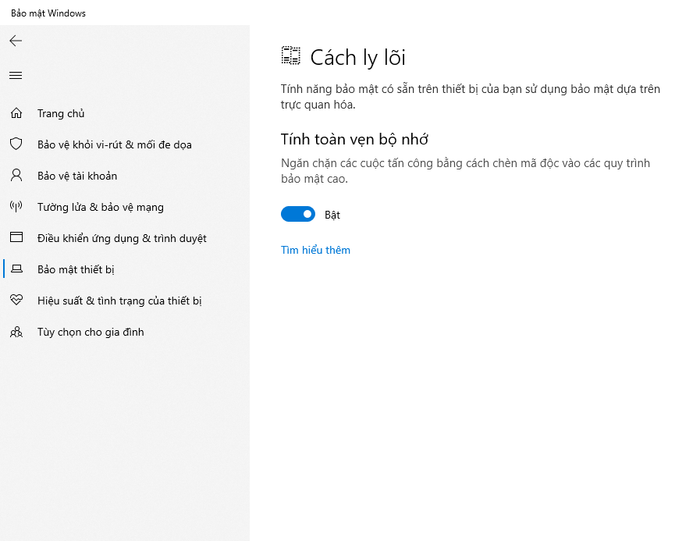Select Bảo vệ khỏi vi-rút & mối đe dọa
The width and height of the screenshot is (700, 541).
click(114, 145)
